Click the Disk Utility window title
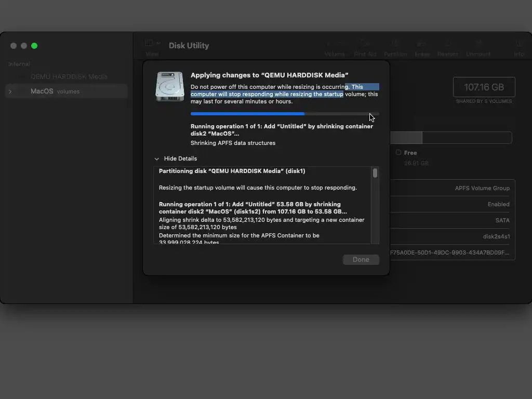 [x=189, y=46]
